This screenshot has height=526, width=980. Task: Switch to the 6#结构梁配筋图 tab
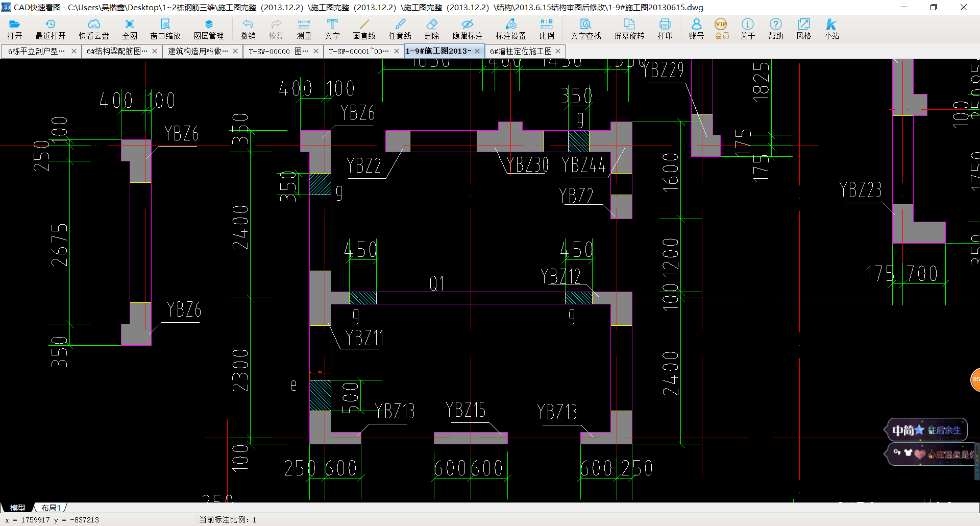click(x=117, y=51)
